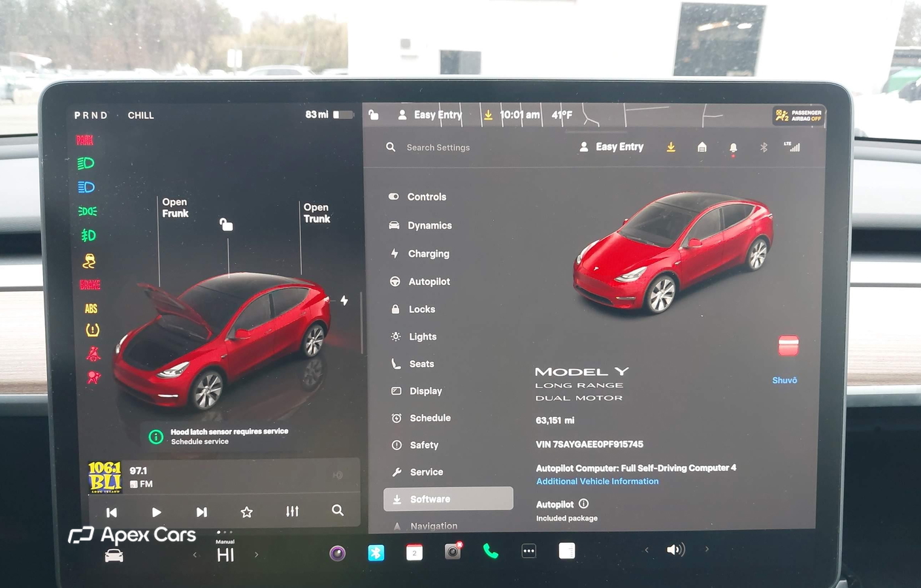Tap the unlocked padlock icon in top status bar
The height and width of the screenshot is (588, 921).
click(x=373, y=115)
